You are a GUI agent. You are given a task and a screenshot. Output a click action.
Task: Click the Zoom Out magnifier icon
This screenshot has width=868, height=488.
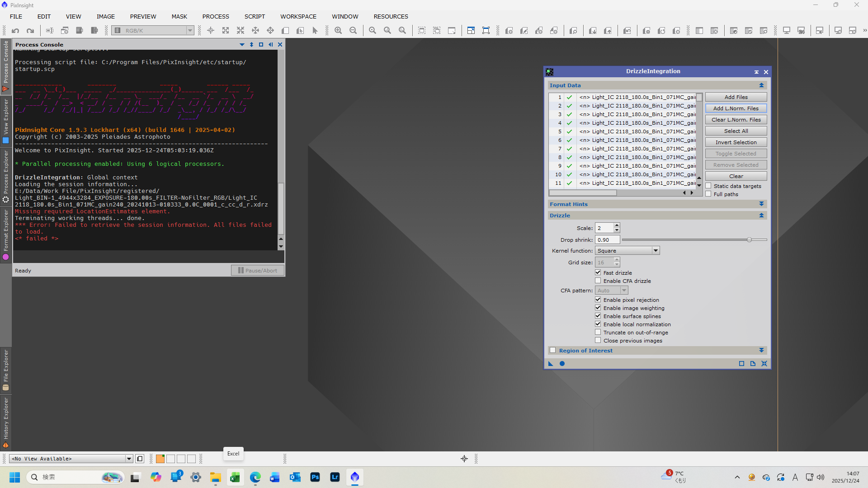353,31
